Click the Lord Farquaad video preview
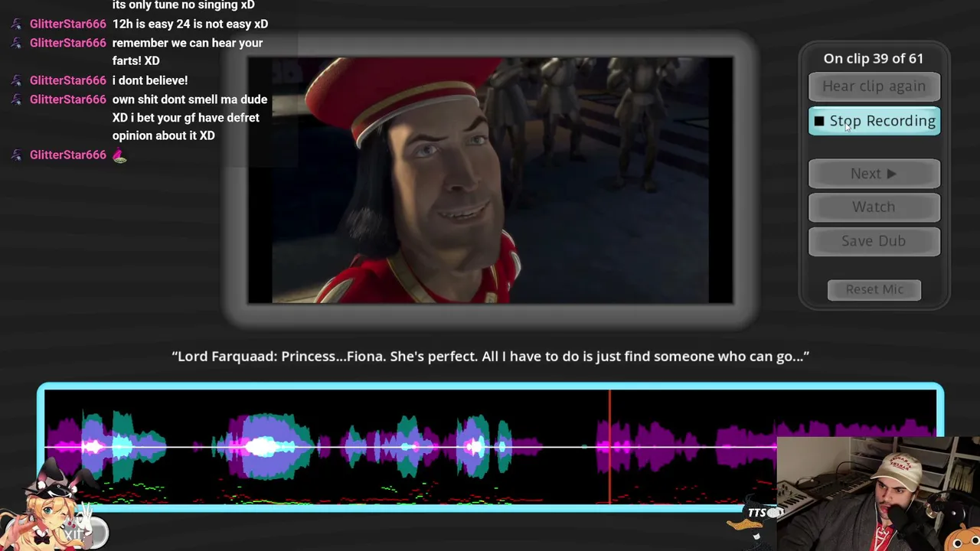 tap(490, 181)
